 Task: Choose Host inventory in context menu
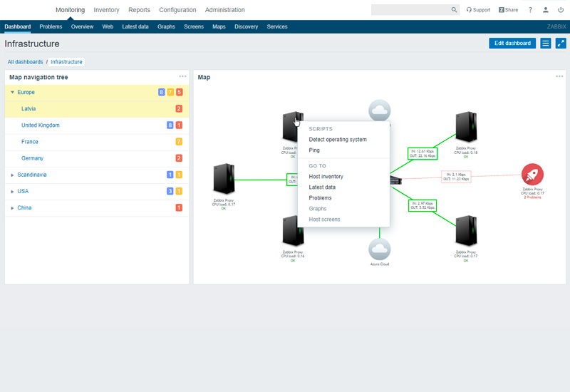[x=326, y=177]
